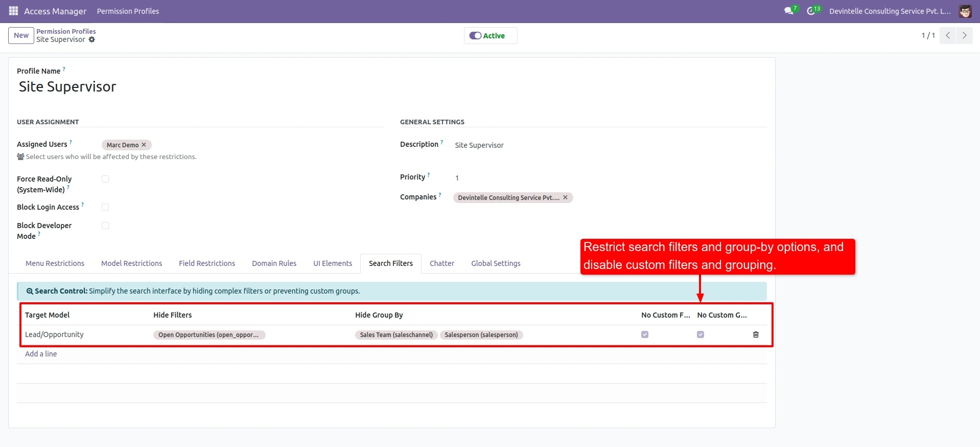Click No Custom G... column header
The width and height of the screenshot is (980, 447).
coord(722,315)
